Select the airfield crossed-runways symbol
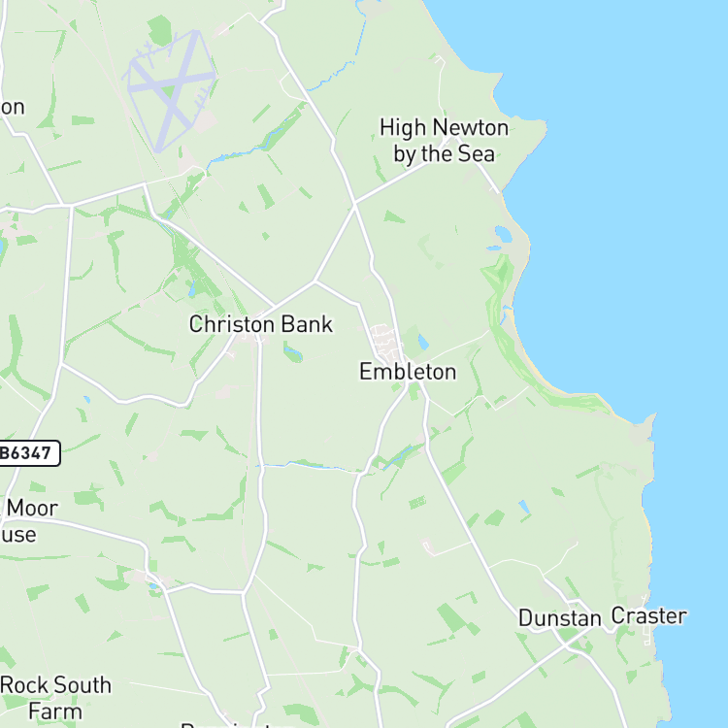This screenshot has height=728, width=728. click(x=170, y=90)
